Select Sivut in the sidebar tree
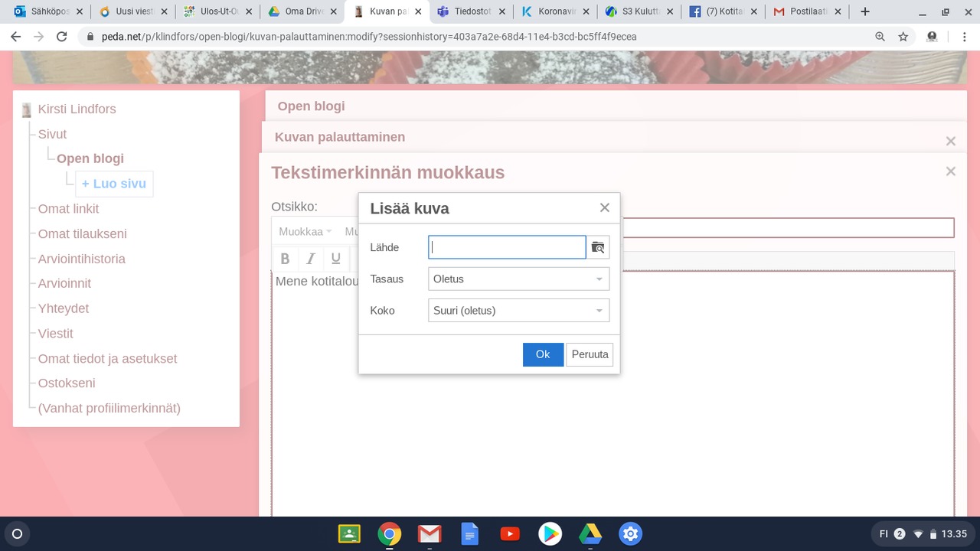The height and width of the screenshot is (551, 980). 52,134
